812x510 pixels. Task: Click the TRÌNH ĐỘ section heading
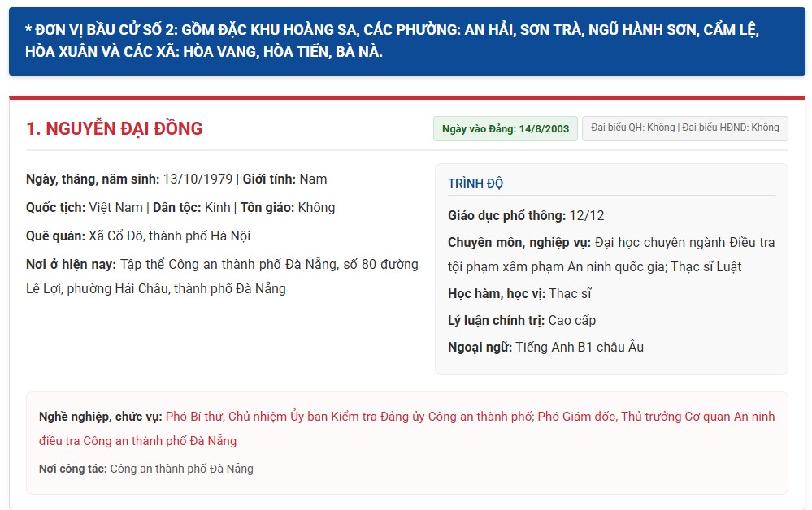(475, 183)
